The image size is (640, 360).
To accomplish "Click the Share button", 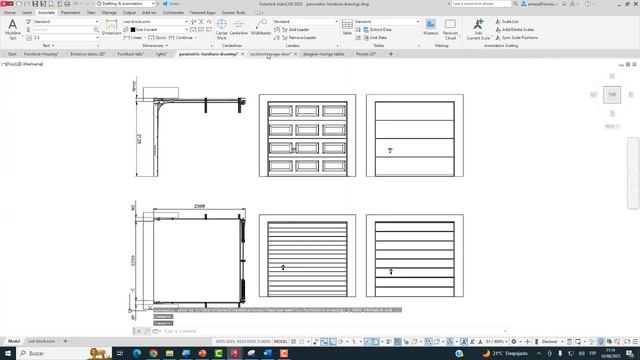I will (171, 4).
